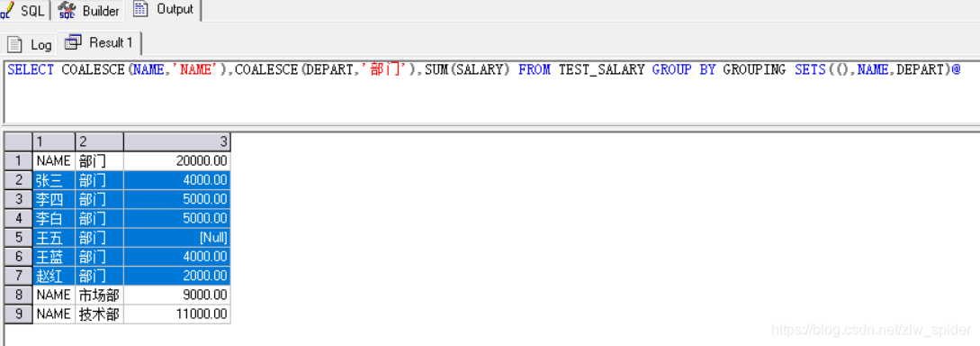Select row header 1
Image resolution: width=980 pixels, height=346 pixels.
(18, 160)
